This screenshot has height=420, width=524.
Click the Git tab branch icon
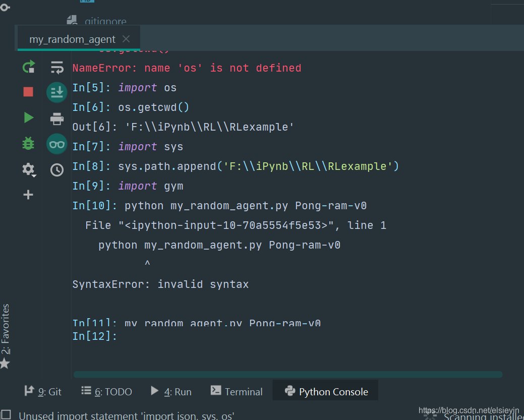click(x=29, y=391)
